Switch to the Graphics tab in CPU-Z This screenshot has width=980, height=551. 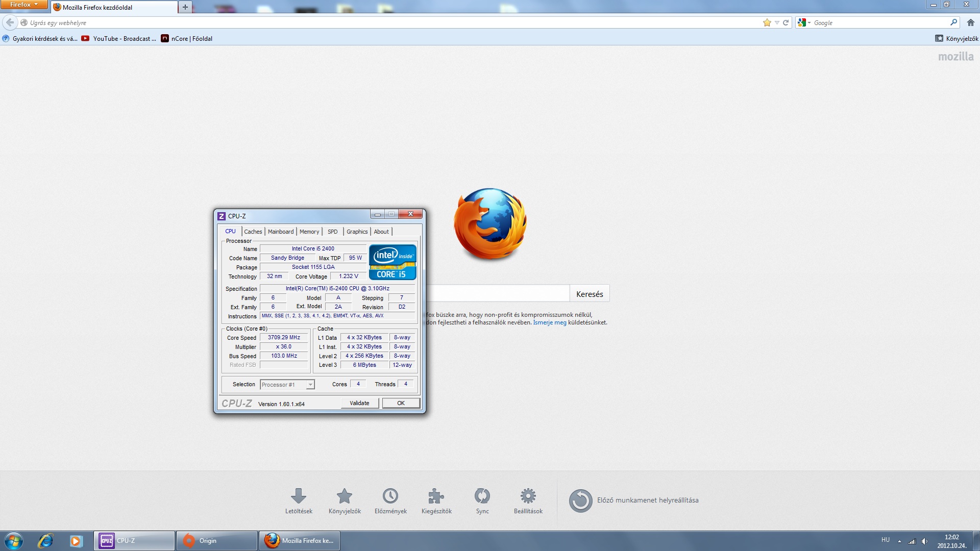click(357, 232)
